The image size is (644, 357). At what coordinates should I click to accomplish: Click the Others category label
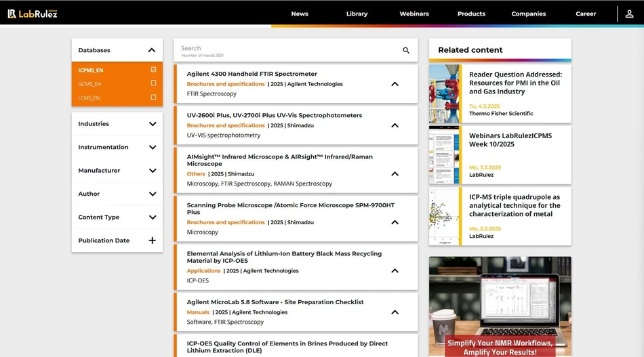196,174
